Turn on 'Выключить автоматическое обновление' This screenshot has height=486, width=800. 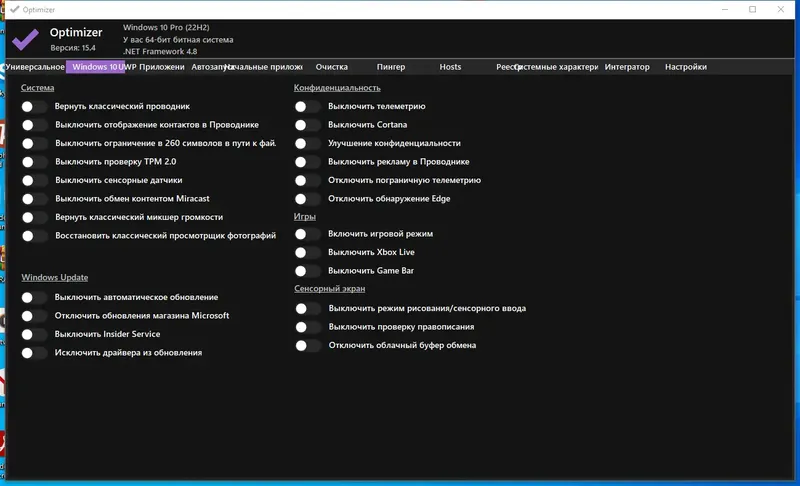(x=34, y=297)
